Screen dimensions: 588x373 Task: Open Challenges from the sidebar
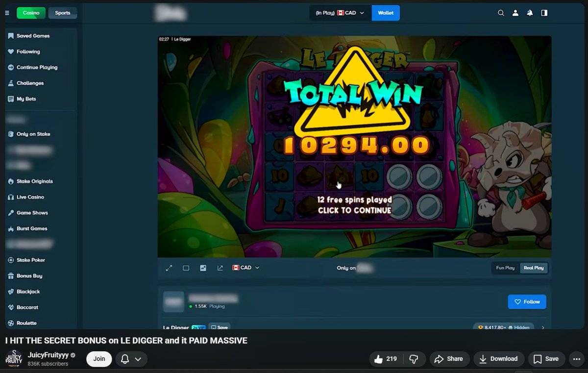pyautogui.click(x=26, y=83)
